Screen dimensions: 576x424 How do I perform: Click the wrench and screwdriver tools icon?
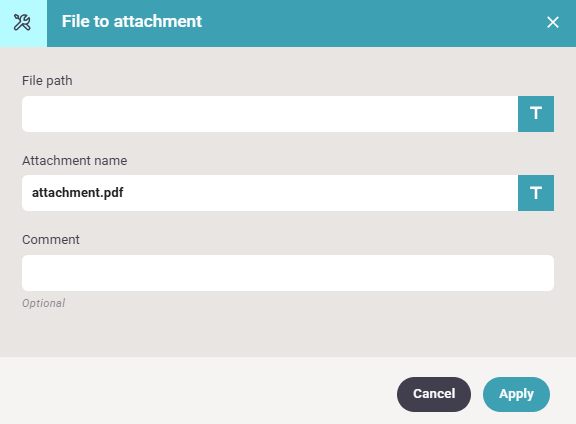22,22
